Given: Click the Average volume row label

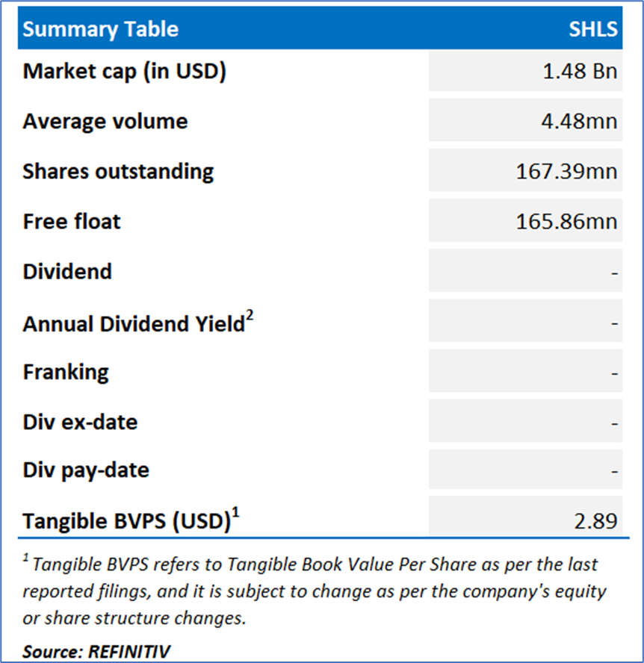Looking at the screenshot, I should pyautogui.click(x=105, y=121).
